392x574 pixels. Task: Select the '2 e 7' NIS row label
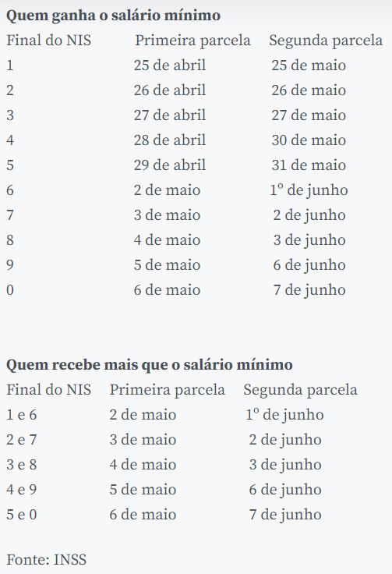tap(22, 440)
